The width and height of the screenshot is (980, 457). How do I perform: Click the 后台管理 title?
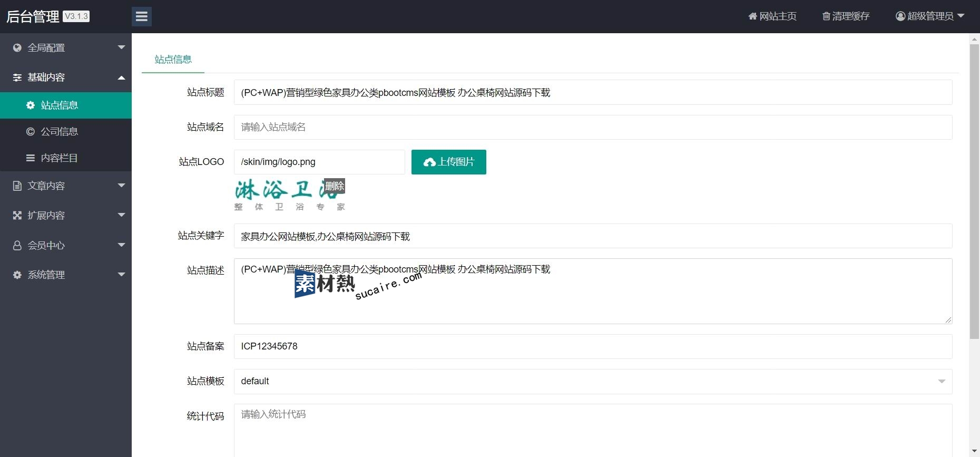pos(33,17)
